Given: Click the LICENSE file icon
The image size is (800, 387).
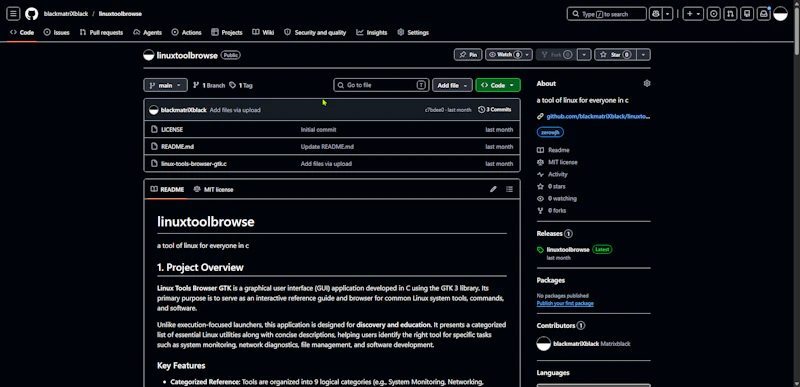Looking at the screenshot, I should [155, 130].
